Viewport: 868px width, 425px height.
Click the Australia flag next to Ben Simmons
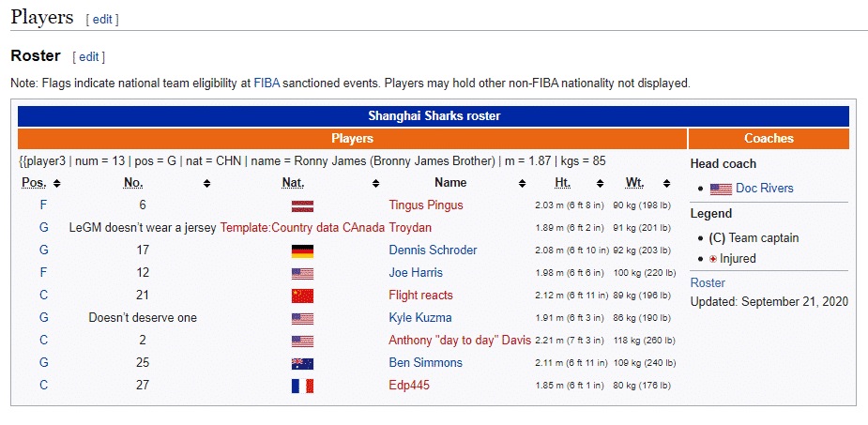(x=302, y=364)
